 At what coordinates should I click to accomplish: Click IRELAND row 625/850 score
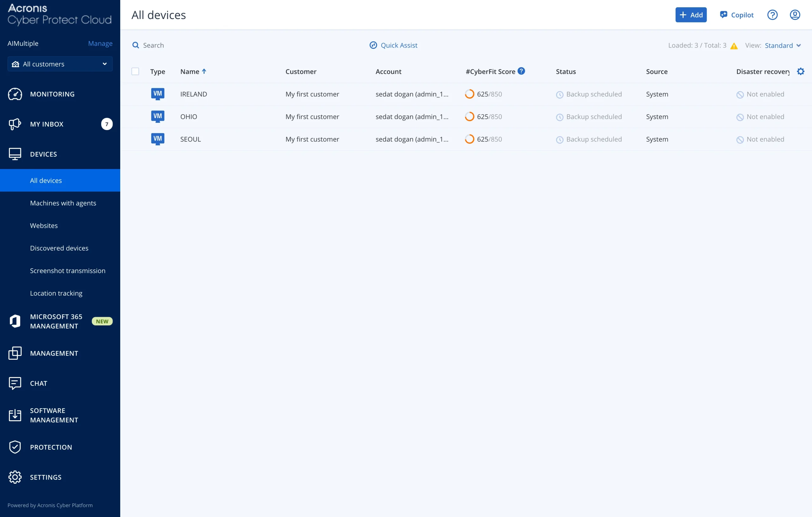coord(489,94)
